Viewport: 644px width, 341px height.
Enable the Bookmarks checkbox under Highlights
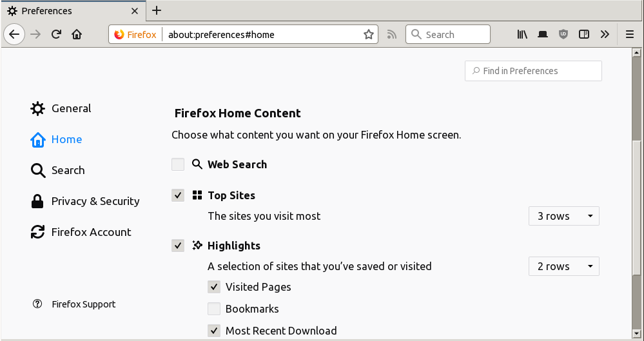(x=214, y=309)
